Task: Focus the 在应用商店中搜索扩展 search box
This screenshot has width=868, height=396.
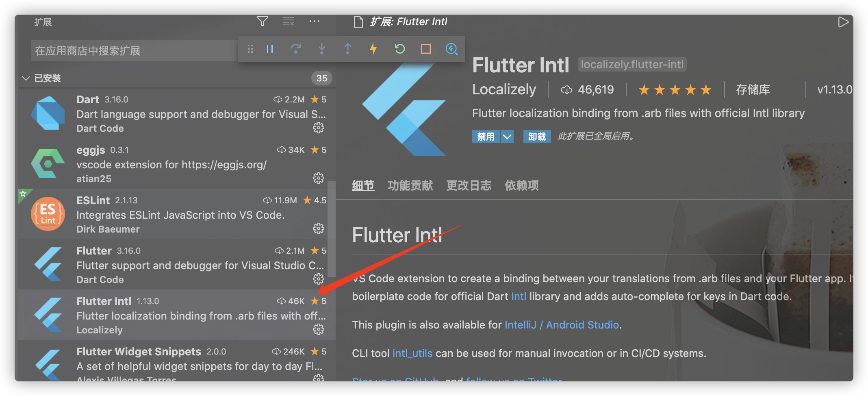Action: (134, 51)
